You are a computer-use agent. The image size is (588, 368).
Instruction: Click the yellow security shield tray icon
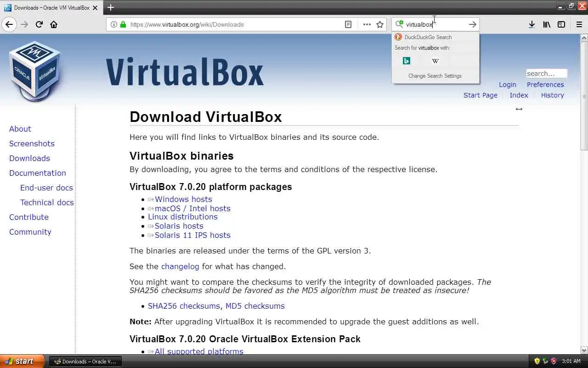(537, 361)
